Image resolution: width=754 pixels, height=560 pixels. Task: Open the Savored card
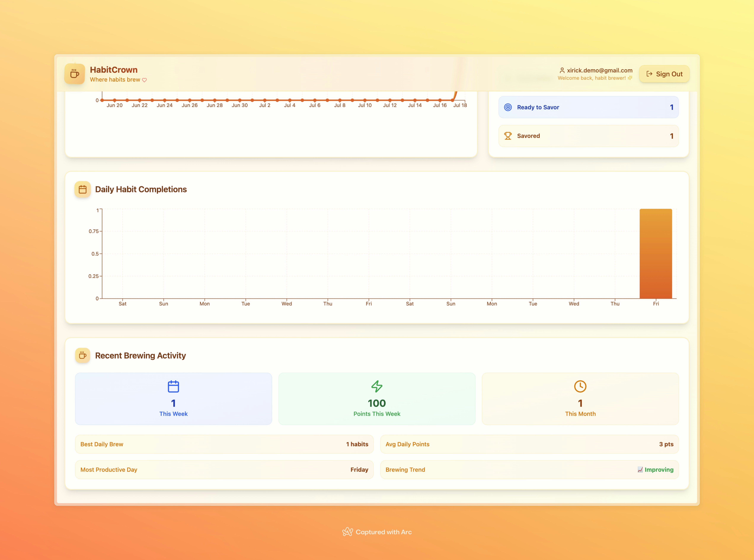pos(588,136)
